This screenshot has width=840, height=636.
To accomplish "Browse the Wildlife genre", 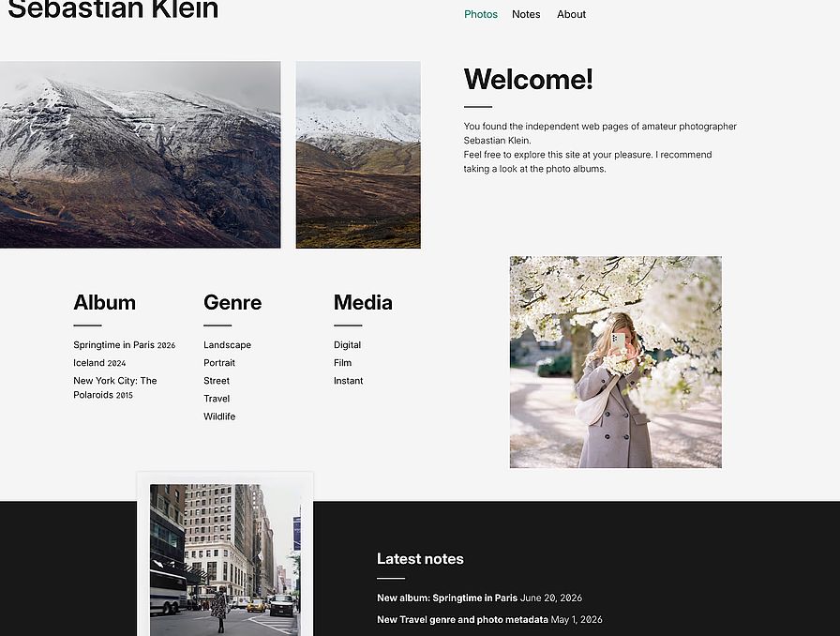I will point(219,416).
